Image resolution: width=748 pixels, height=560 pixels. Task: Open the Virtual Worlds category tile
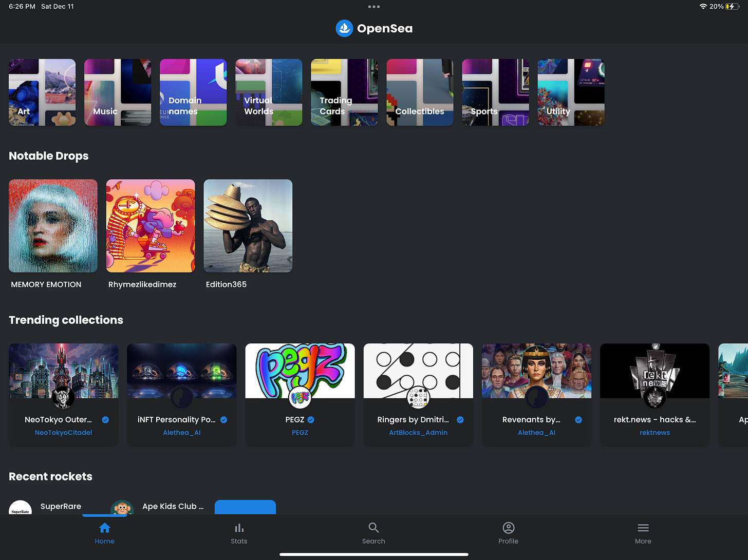(x=269, y=92)
